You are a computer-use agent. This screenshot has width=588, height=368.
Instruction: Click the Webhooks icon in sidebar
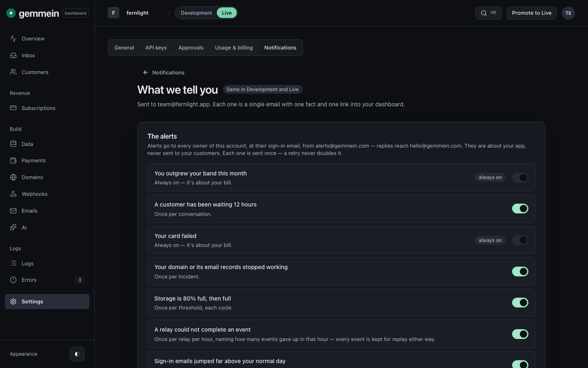coord(13,194)
